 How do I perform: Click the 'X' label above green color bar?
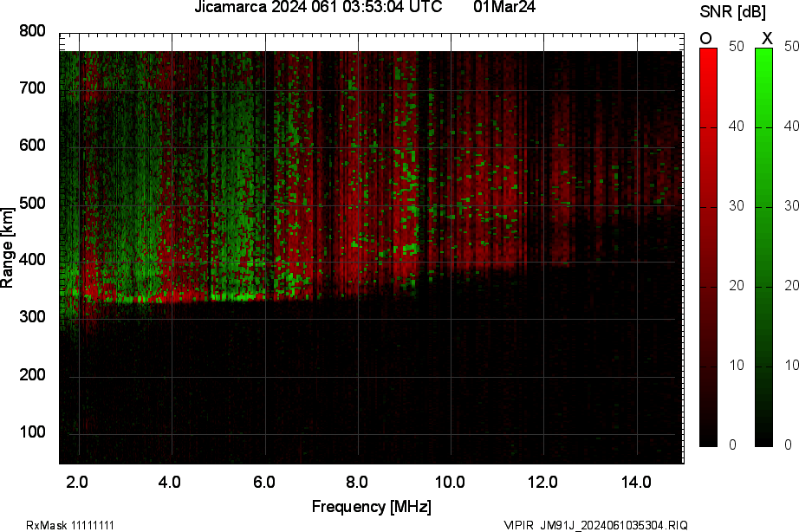(x=766, y=38)
